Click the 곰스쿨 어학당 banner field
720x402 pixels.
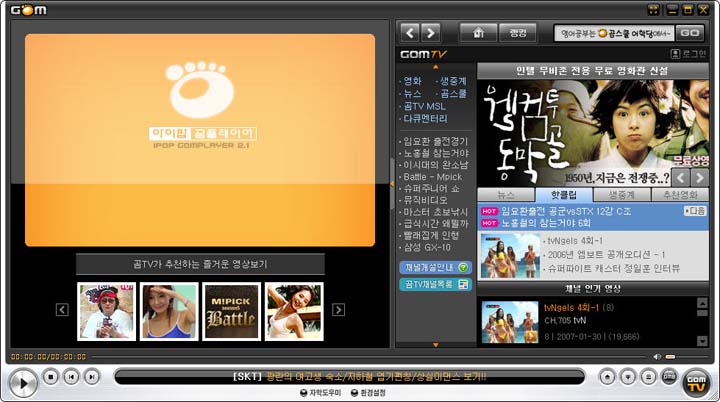614,33
